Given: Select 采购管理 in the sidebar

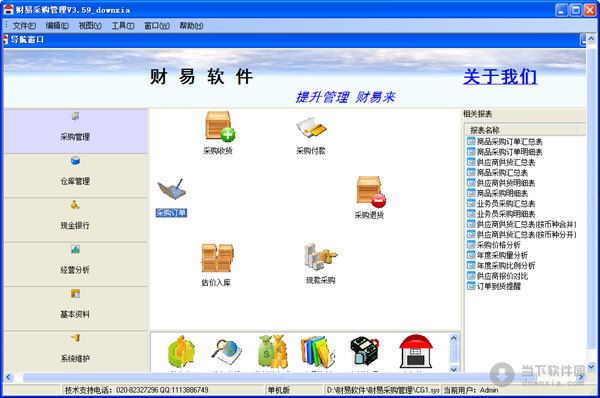Looking at the screenshot, I should point(76,131).
